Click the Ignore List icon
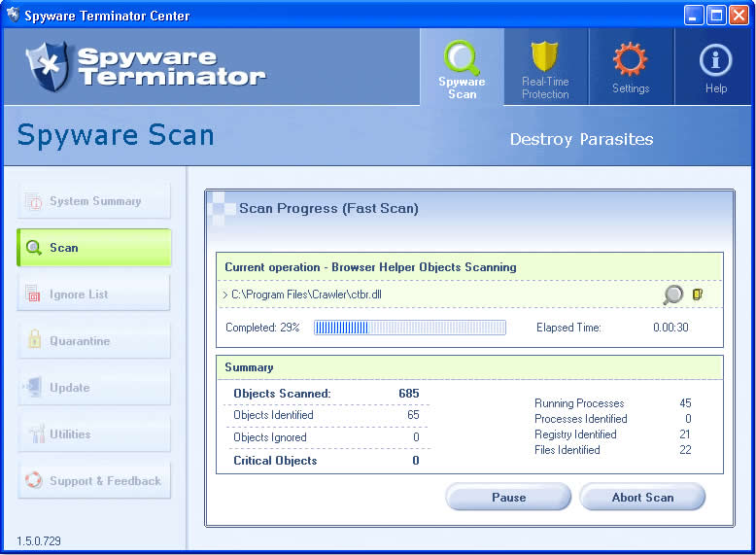This screenshot has width=756, height=555. click(x=33, y=294)
